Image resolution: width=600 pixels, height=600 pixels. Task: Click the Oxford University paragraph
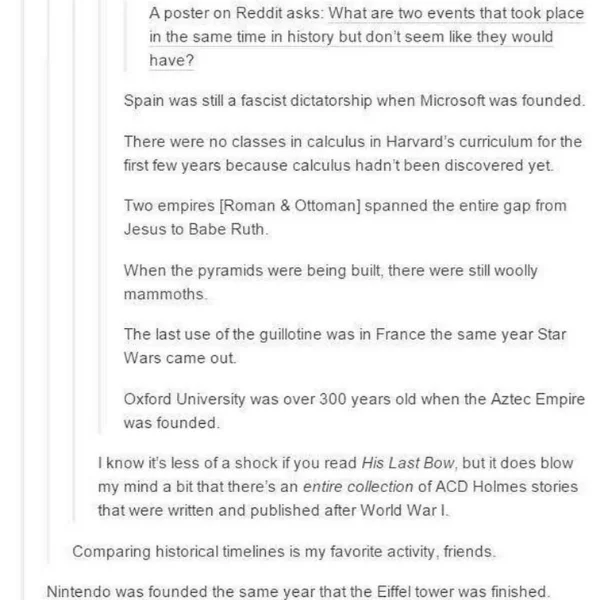click(x=354, y=411)
